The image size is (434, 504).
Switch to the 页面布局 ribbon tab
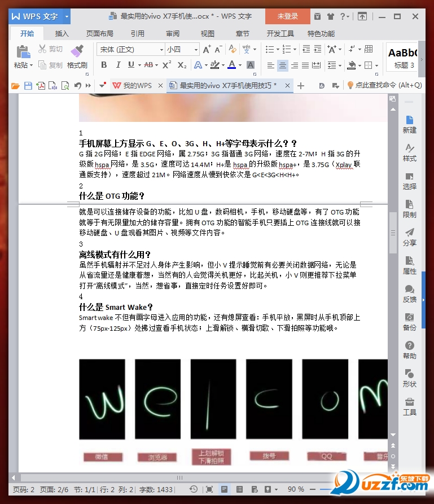click(x=100, y=34)
